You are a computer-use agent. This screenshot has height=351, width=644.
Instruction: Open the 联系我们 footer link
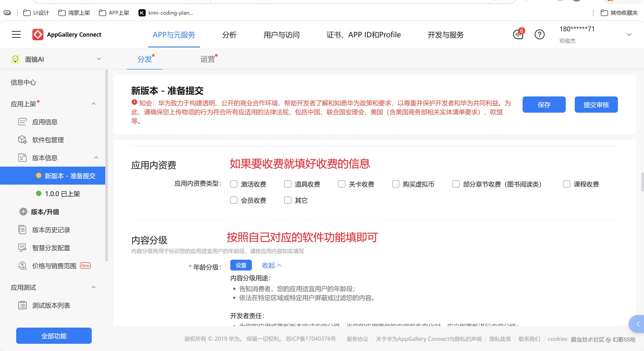(x=529, y=339)
